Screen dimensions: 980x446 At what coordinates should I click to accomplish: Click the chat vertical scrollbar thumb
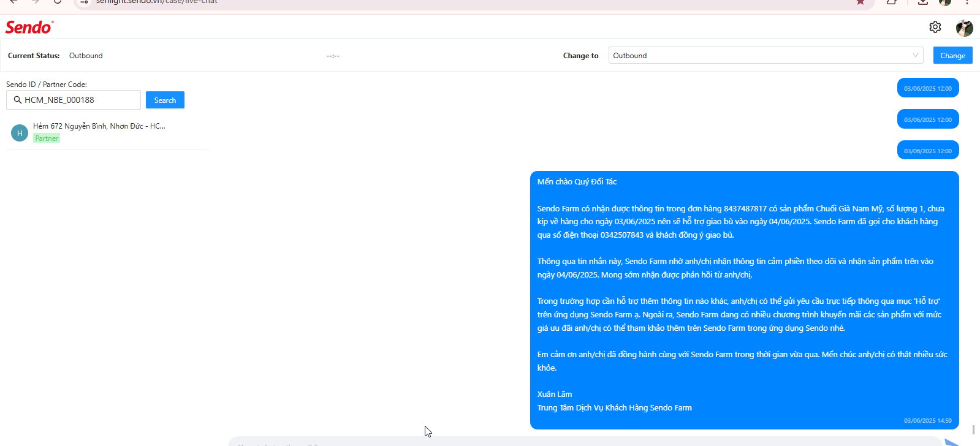pos(973,429)
